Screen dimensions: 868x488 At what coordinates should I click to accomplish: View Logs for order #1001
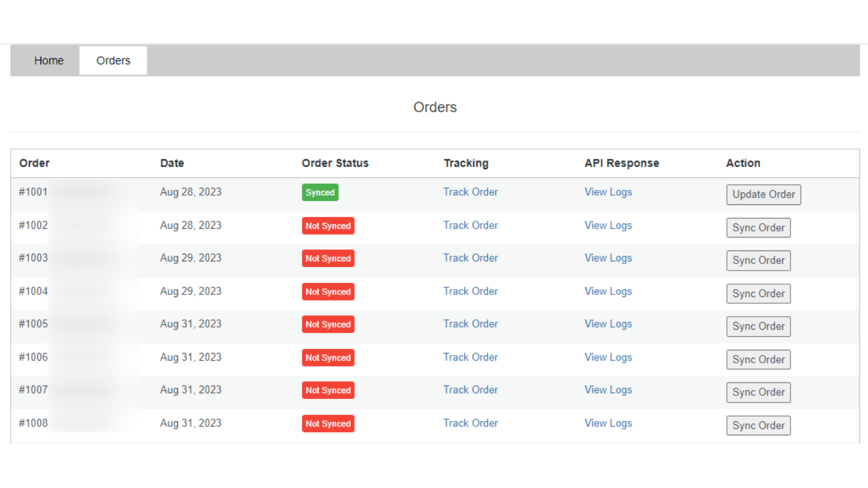tap(608, 192)
